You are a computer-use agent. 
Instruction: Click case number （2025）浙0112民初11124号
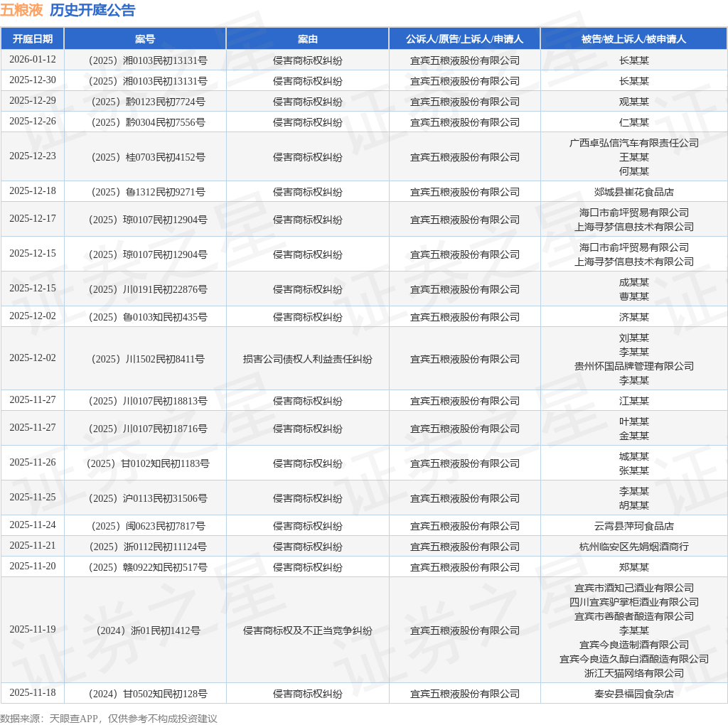pyautogui.click(x=148, y=547)
